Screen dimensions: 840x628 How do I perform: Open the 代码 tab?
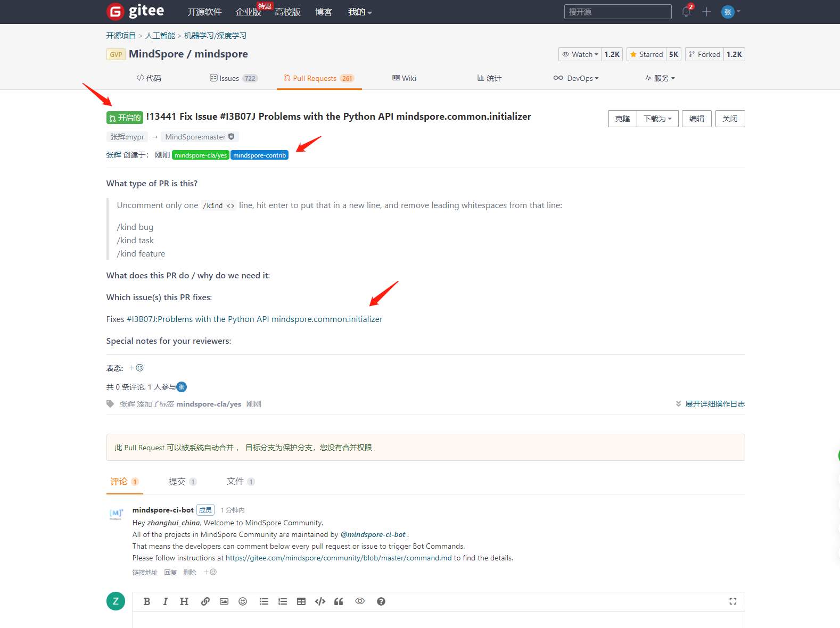tap(149, 78)
